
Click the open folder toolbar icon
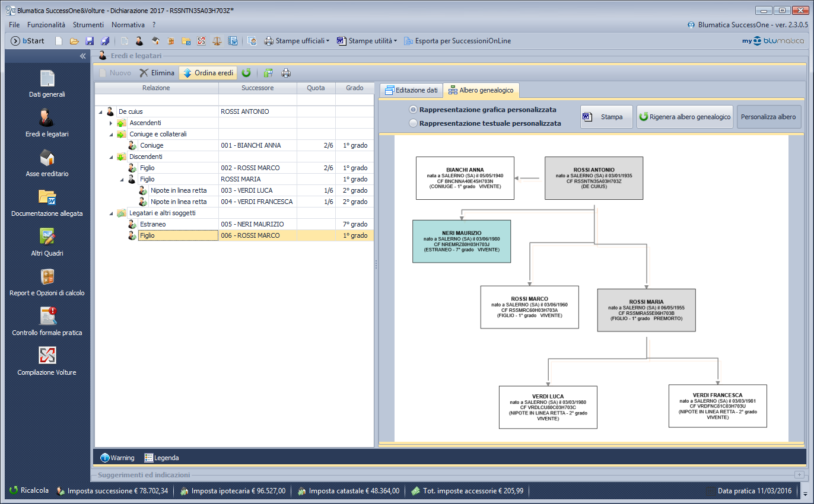click(x=74, y=41)
